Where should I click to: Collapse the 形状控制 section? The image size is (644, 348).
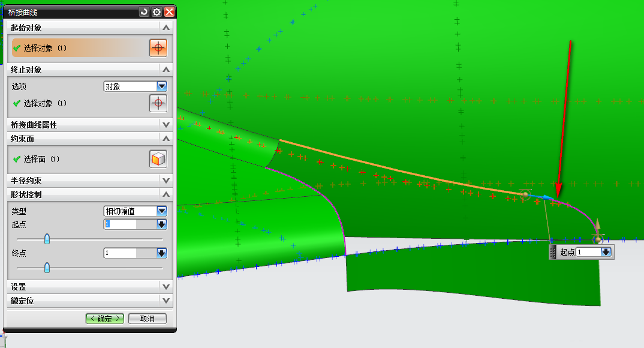pos(166,194)
